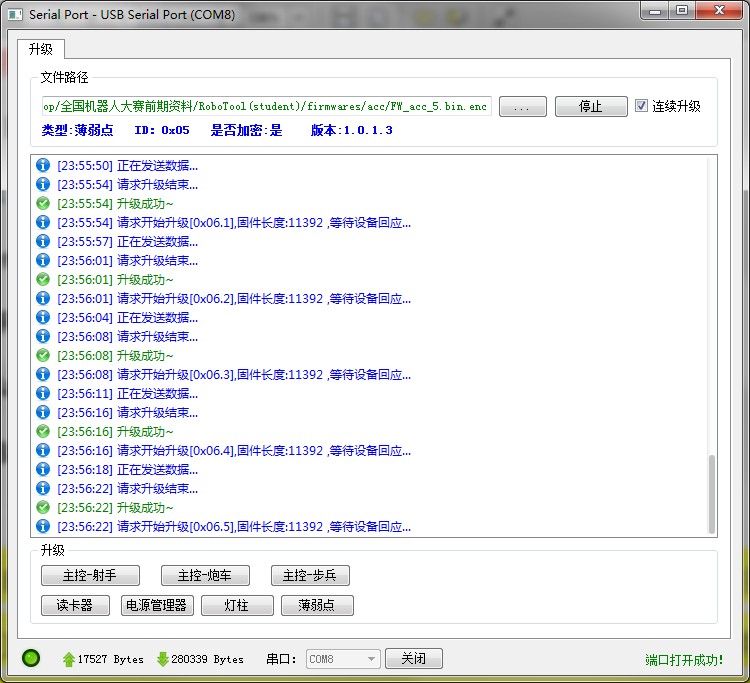Click the 版本:1.0.1.3 version label
This screenshot has height=683, width=750.
pos(352,130)
